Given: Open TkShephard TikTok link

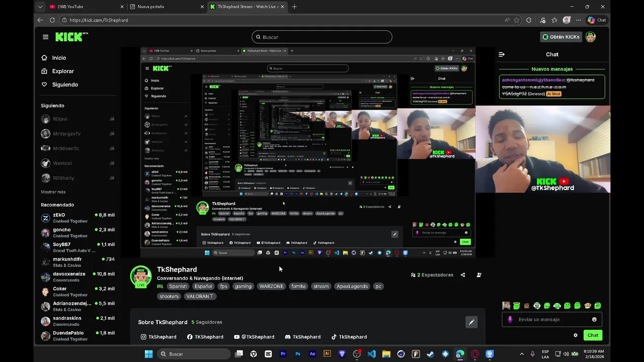Looking at the screenshot, I should pyautogui.click(x=349, y=337).
